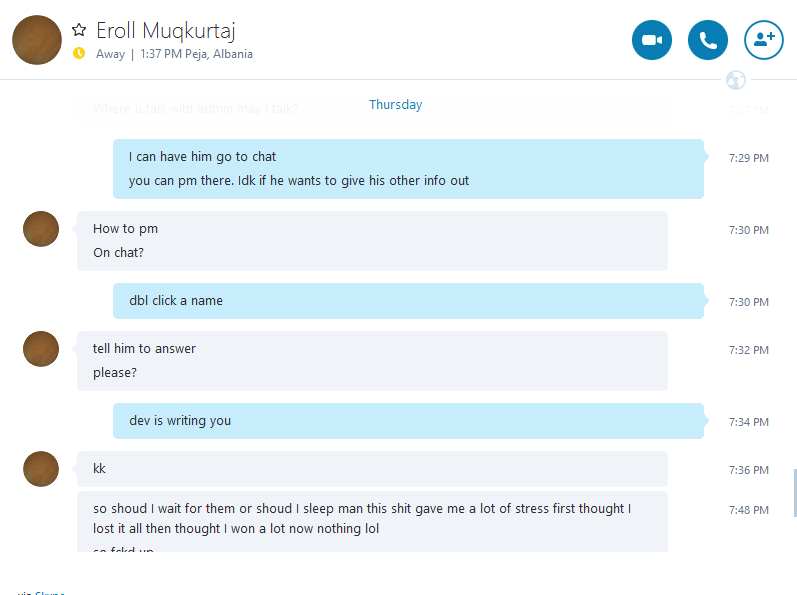Click avatar beside 'tell him to answer' message
The width and height of the screenshot is (797, 595).
[41, 349]
